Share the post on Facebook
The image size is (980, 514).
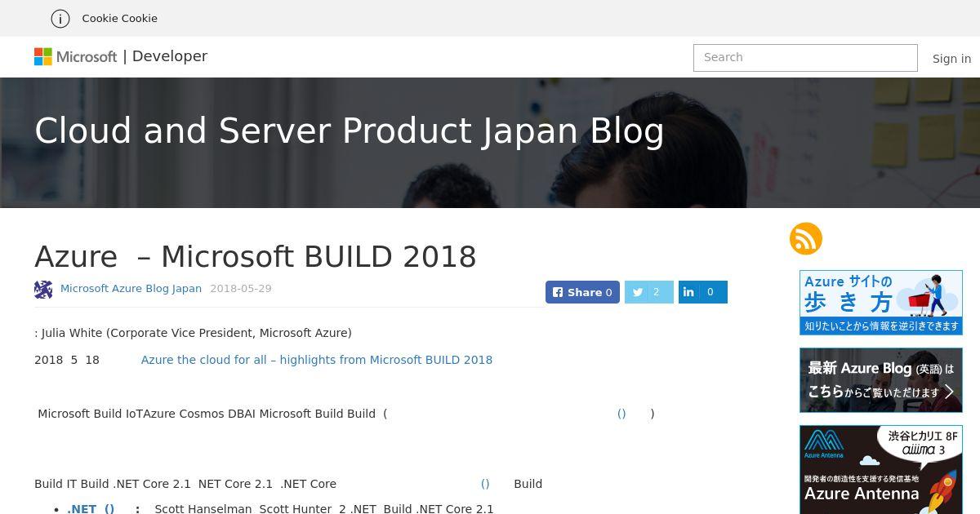point(582,292)
